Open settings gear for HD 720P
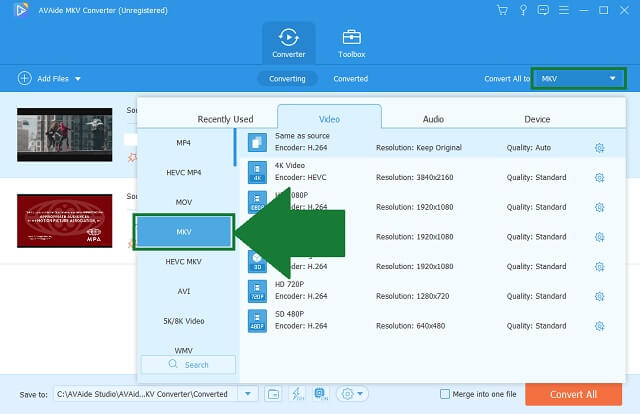This screenshot has height=414, width=640. [x=599, y=296]
